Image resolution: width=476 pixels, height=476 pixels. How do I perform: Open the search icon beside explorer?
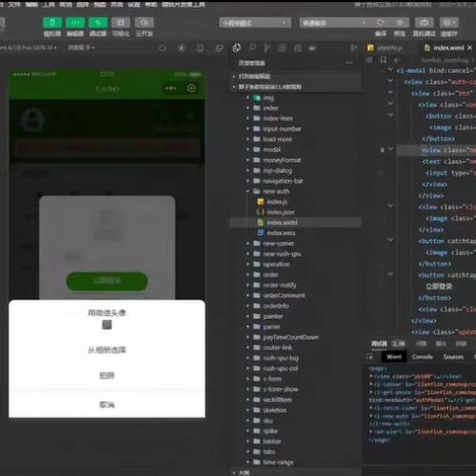click(252, 48)
